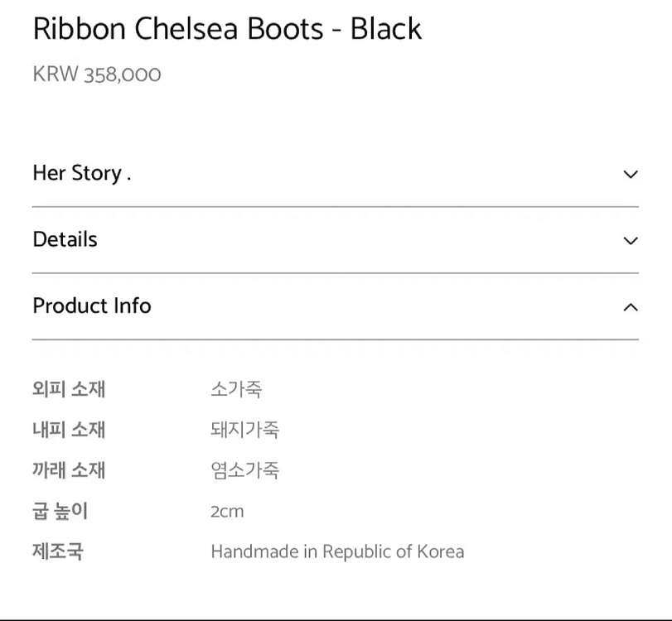Image resolution: width=672 pixels, height=621 pixels.
Task: Click the 외피 소재 label
Action: click(x=69, y=389)
